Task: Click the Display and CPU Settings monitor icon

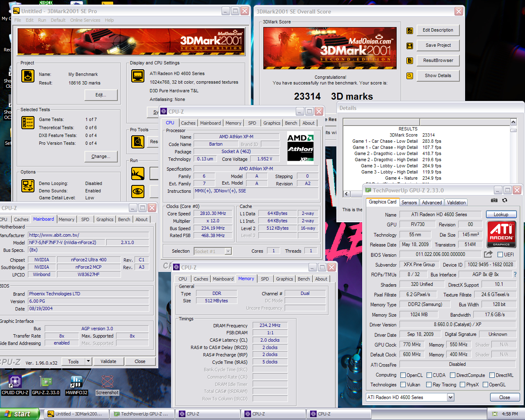Action: coord(138,76)
